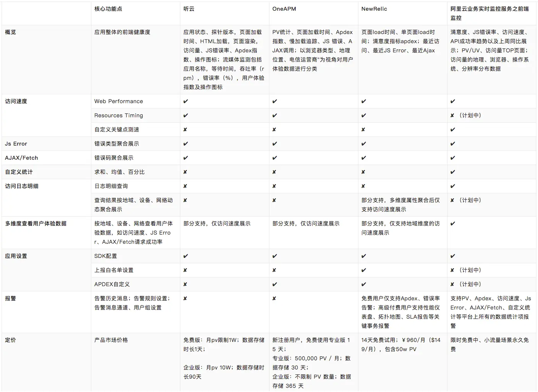Select NewRelic check mark in 上报白名单设置 row

(364, 270)
